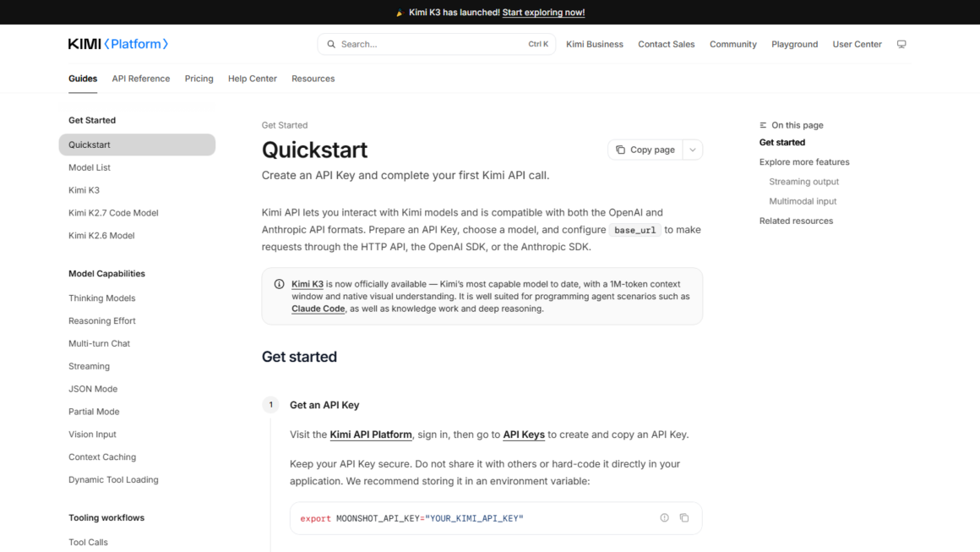The width and height of the screenshot is (980, 552).
Task: Click the Kimi Platform logo
Action: tap(118, 44)
